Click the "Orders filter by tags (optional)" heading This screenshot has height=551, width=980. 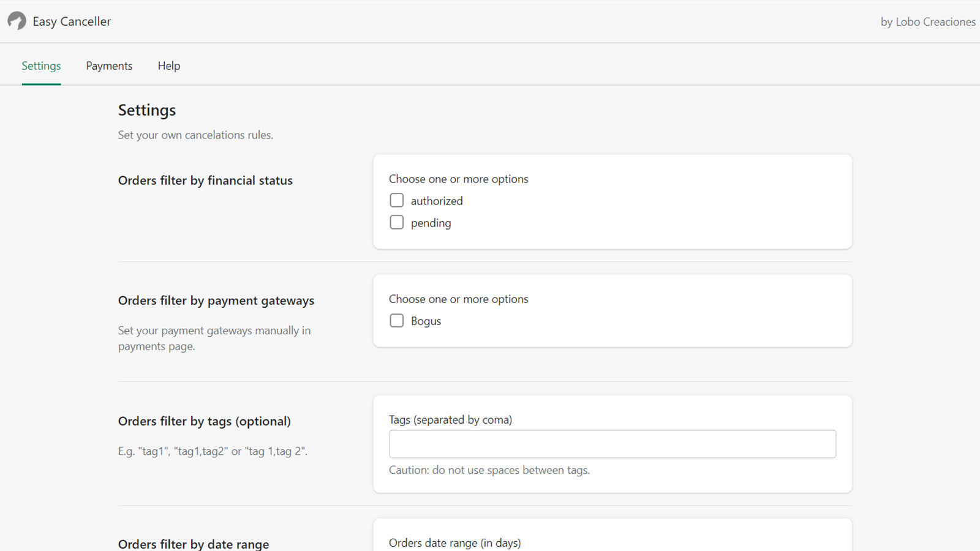[x=205, y=421]
